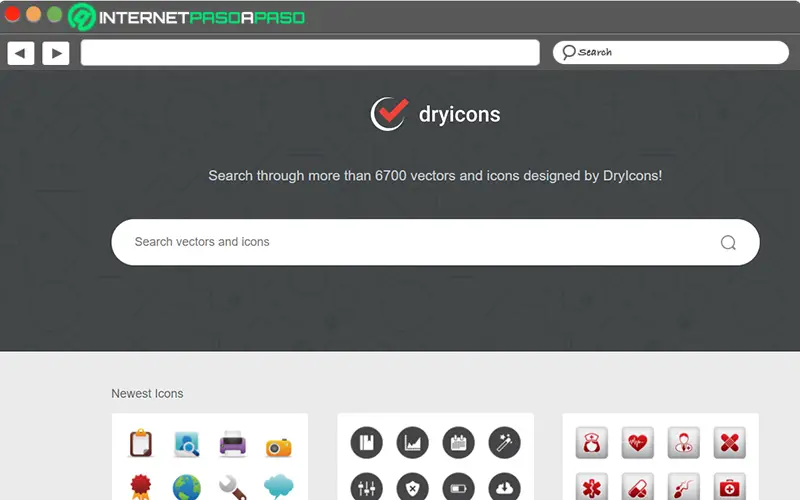This screenshot has width=800, height=500.
Task: Click the orange window minimize button
Action: [x=34, y=14]
